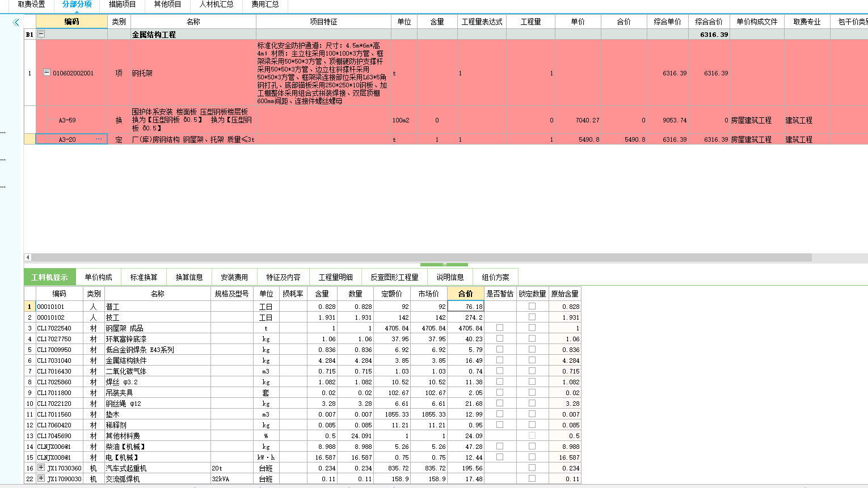
Task: Select 稀释剂 row name
Action: click(x=158, y=425)
